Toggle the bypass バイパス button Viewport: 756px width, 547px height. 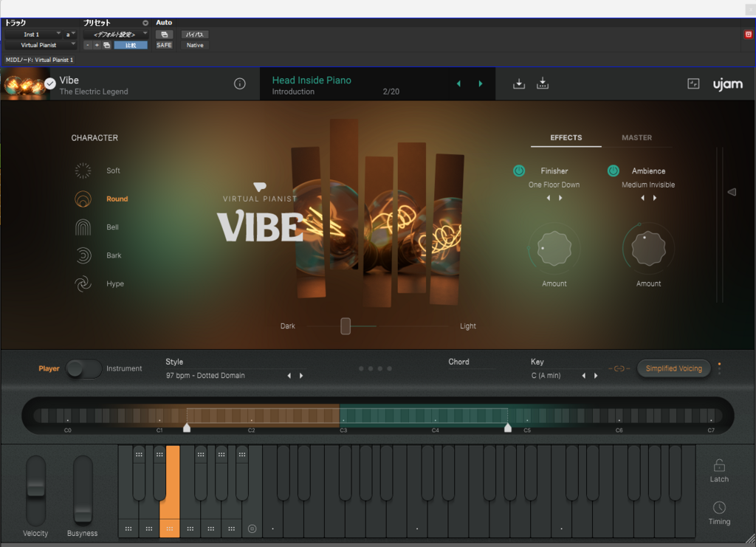195,35
